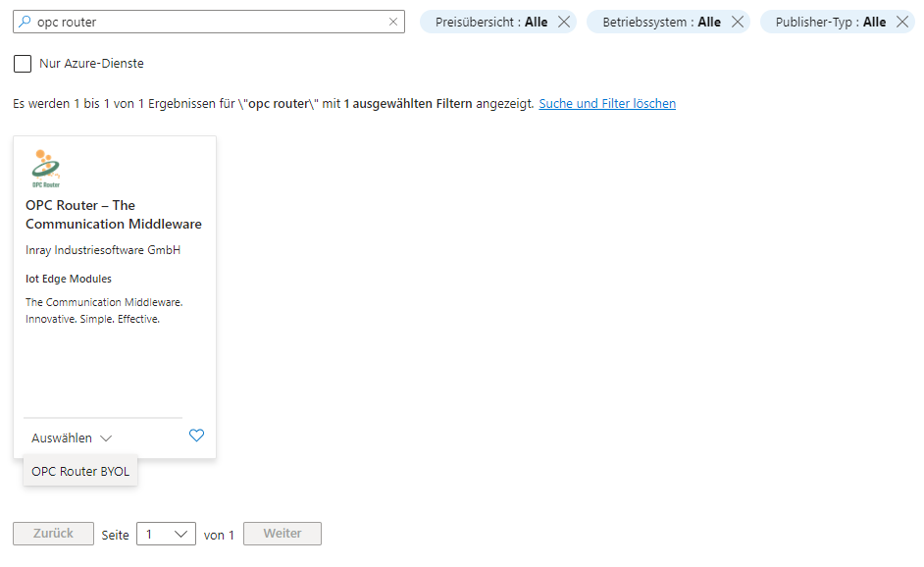Add OPC Router to favorites with the heart icon

click(196, 436)
